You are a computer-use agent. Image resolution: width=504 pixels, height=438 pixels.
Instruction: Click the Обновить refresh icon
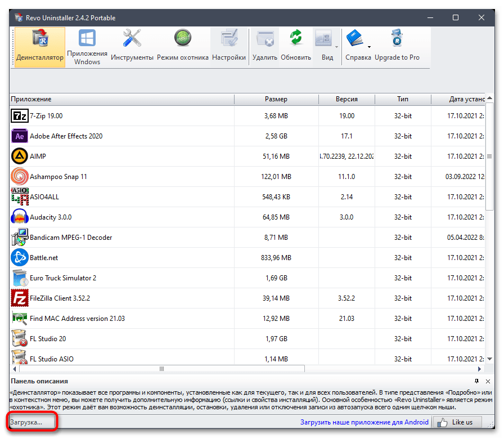pyautogui.click(x=296, y=39)
